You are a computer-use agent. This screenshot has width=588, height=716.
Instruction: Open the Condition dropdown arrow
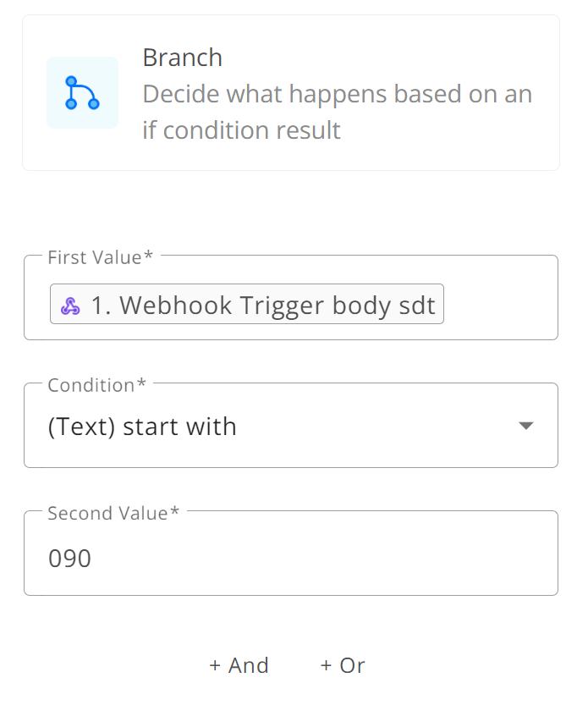coord(526,426)
